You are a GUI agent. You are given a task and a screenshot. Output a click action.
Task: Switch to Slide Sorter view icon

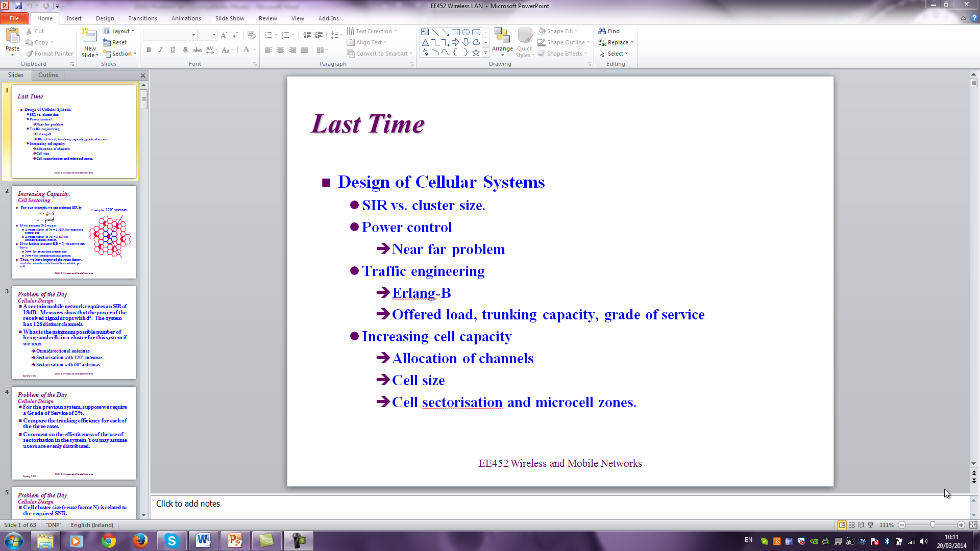pos(851,525)
